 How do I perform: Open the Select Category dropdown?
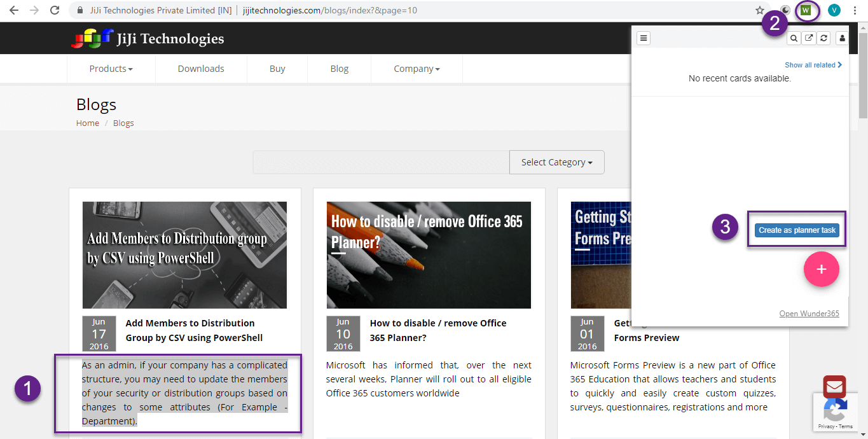point(556,162)
